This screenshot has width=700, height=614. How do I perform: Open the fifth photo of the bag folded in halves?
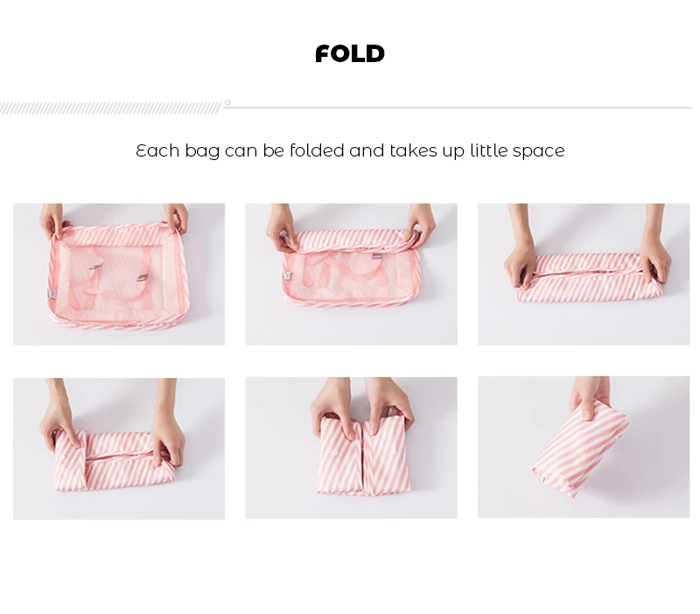(x=351, y=448)
